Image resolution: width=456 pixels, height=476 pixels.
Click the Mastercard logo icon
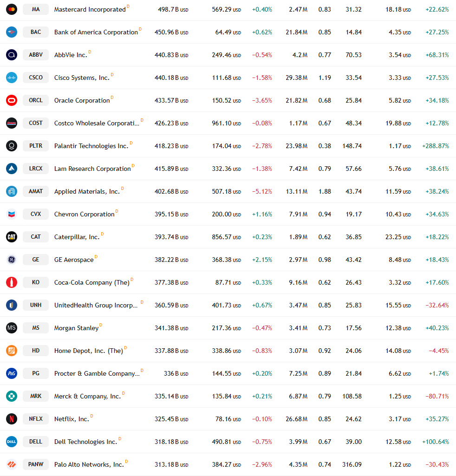(x=12, y=9)
